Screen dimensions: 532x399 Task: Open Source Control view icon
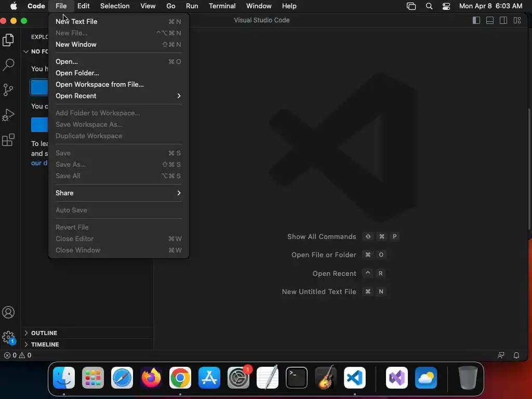(8, 90)
